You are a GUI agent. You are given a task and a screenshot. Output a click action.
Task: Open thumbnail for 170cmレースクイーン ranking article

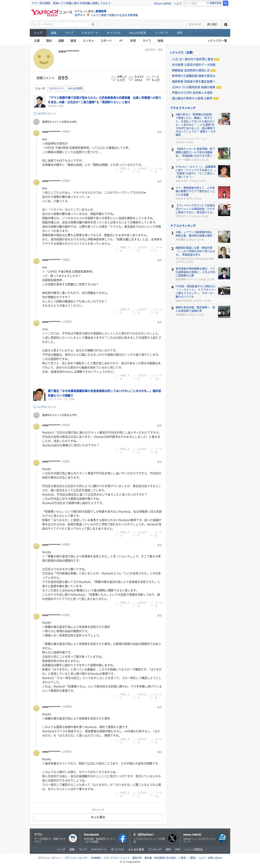(x=224, y=171)
